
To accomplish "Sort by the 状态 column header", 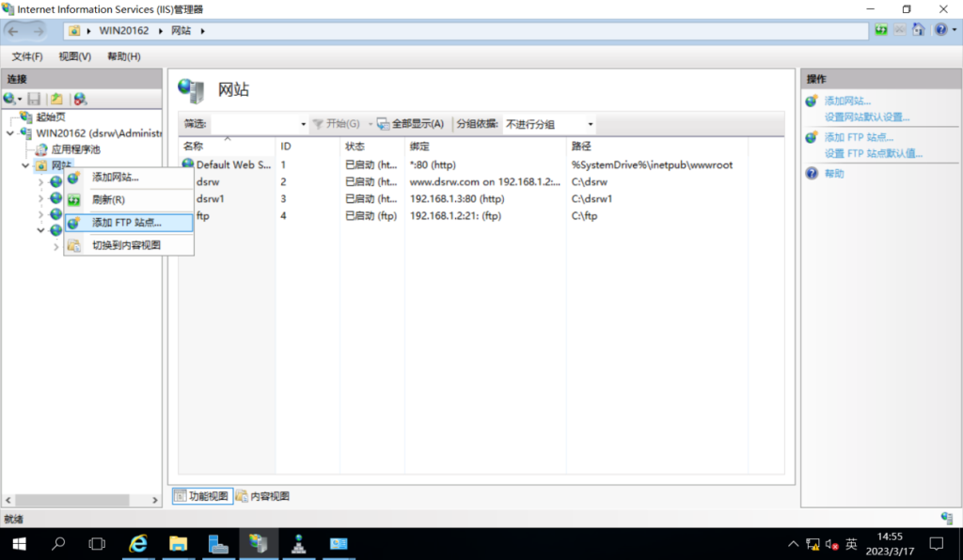I will (x=372, y=146).
